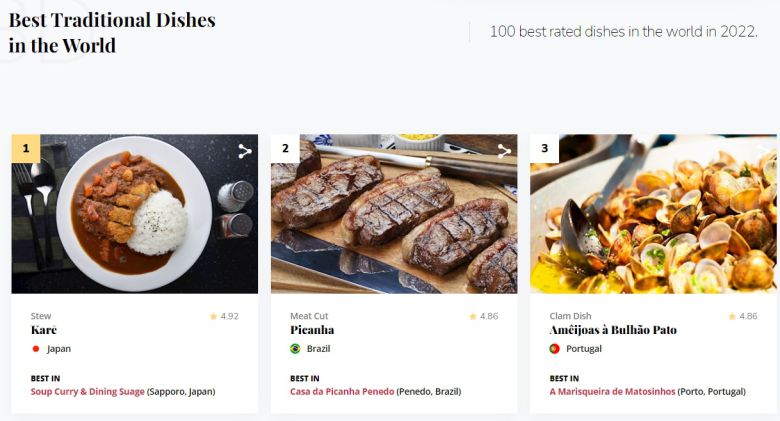
Task: Click the Brazil flag icon
Action: (x=295, y=349)
